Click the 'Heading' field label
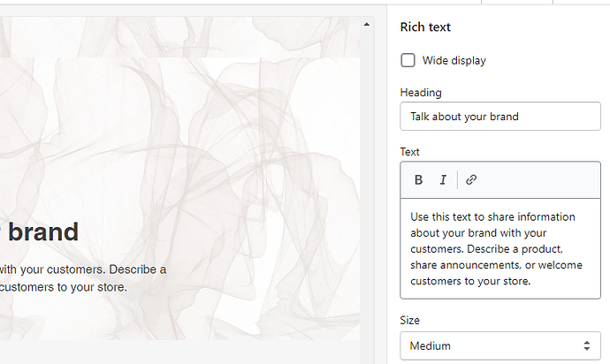The height and width of the screenshot is (364, 610). pos(421,93)
